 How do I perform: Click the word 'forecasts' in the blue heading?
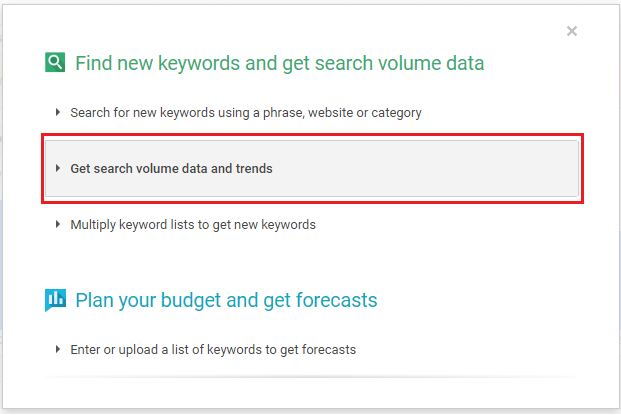click(337, 300)
